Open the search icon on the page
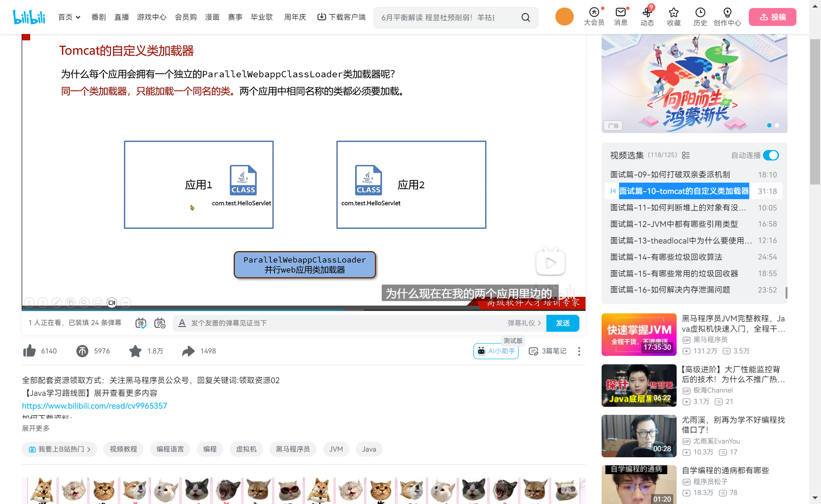Screen dimensions: 821x504 526,17
